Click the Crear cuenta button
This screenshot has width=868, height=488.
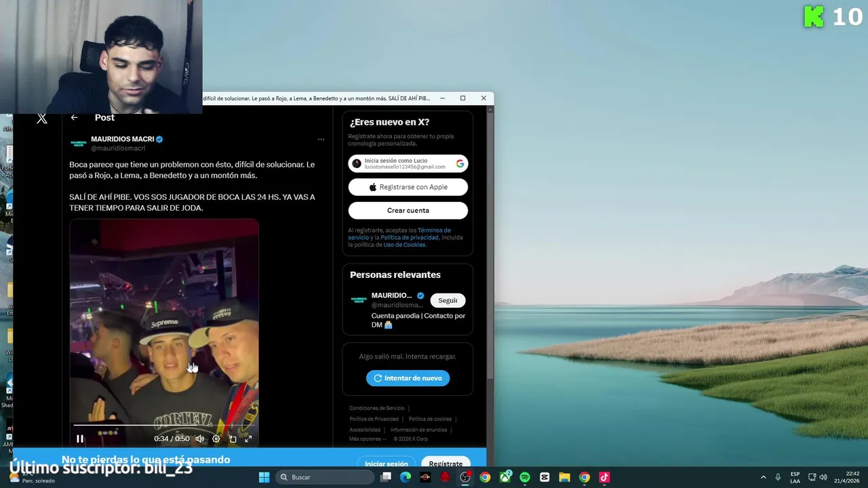408,210
